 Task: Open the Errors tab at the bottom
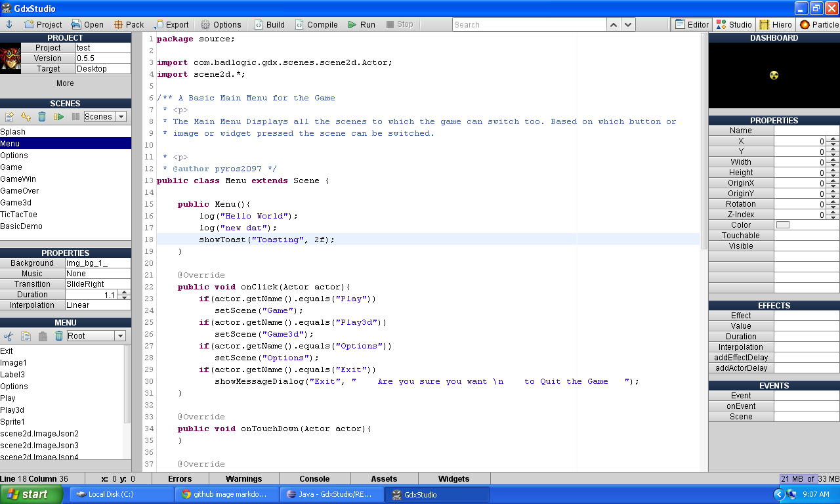(180, 479)
